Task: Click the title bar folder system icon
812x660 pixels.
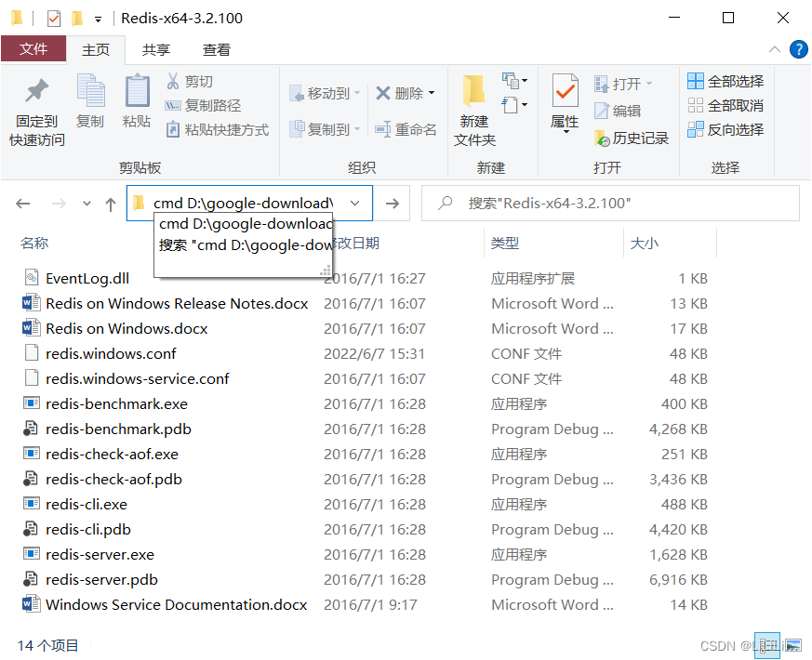Action: [x=17, y=19]
